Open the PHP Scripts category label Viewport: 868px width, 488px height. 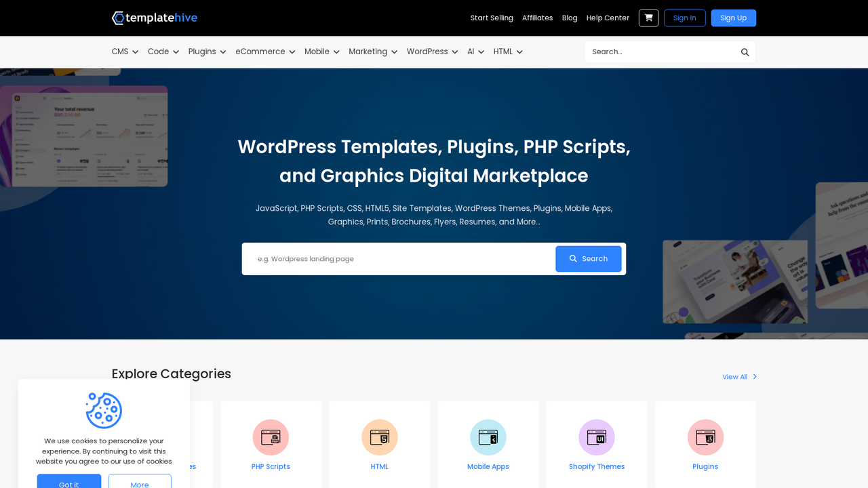(x=271, y=466)
